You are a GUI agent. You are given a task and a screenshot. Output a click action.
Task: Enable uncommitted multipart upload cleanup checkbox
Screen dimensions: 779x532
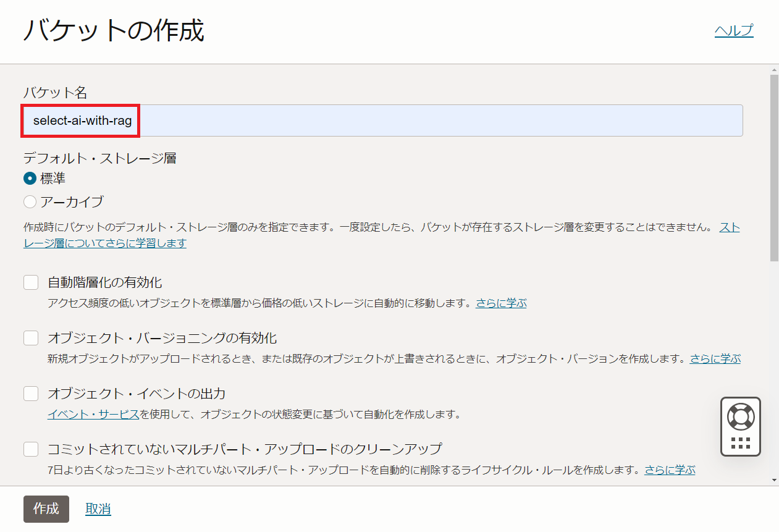pyautogui.click(x=31, y=449)
